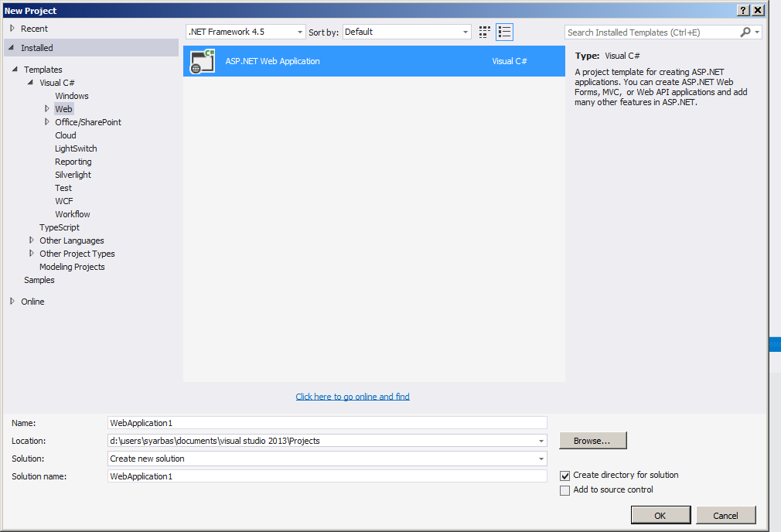The height and width of the screenshot is (532, 781).
Task: Expand the Recent section
Action: (12, 29)
